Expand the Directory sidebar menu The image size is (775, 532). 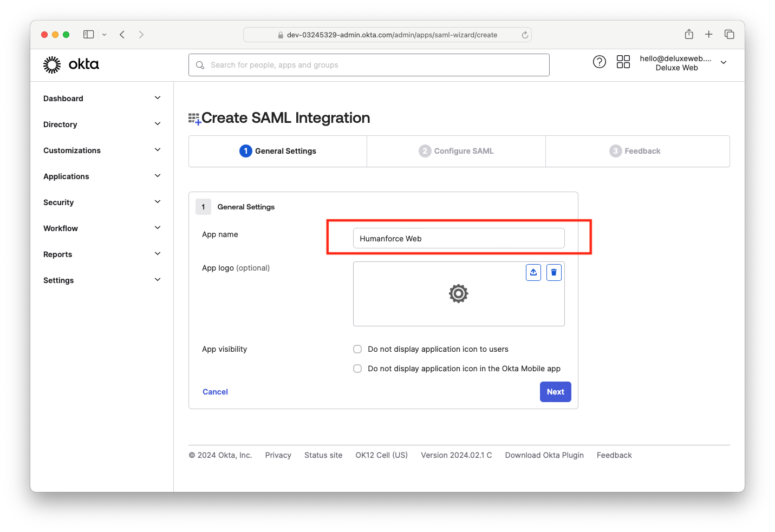[102, 124]
